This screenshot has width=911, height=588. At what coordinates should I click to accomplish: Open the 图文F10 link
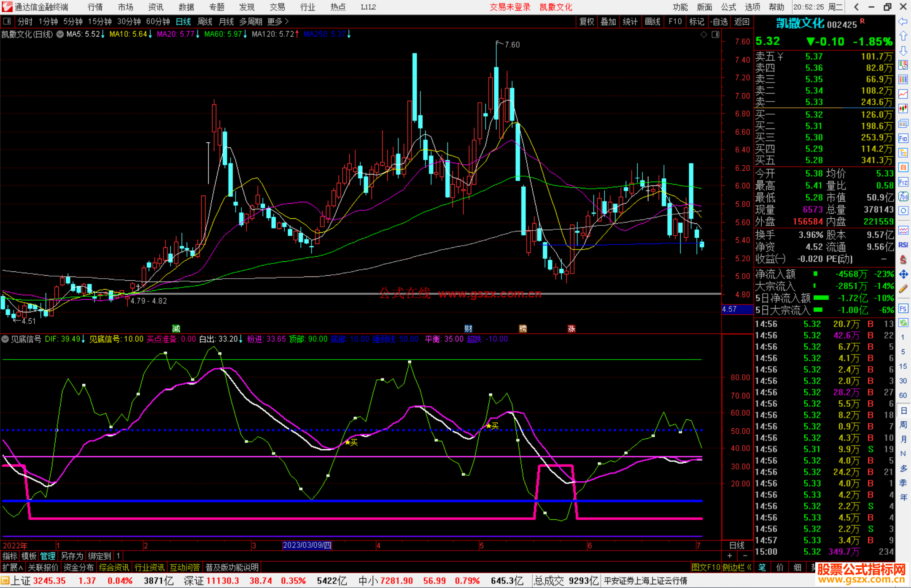click(x=706, y=567)
